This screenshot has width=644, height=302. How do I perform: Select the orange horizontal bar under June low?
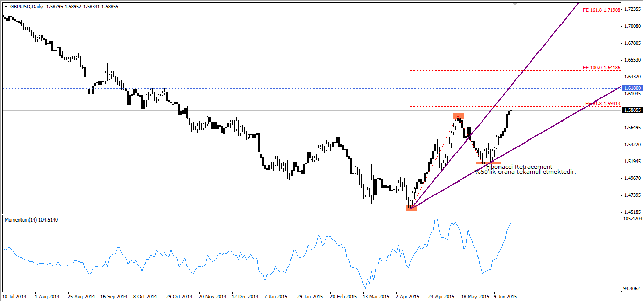click(x=488, y=163)
